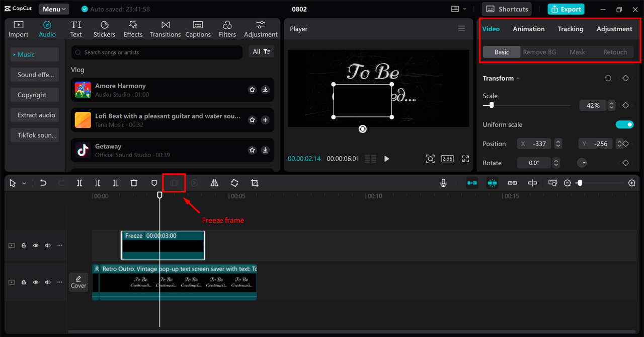Open the Adjustment tab in top toolbar

[261, 29]
